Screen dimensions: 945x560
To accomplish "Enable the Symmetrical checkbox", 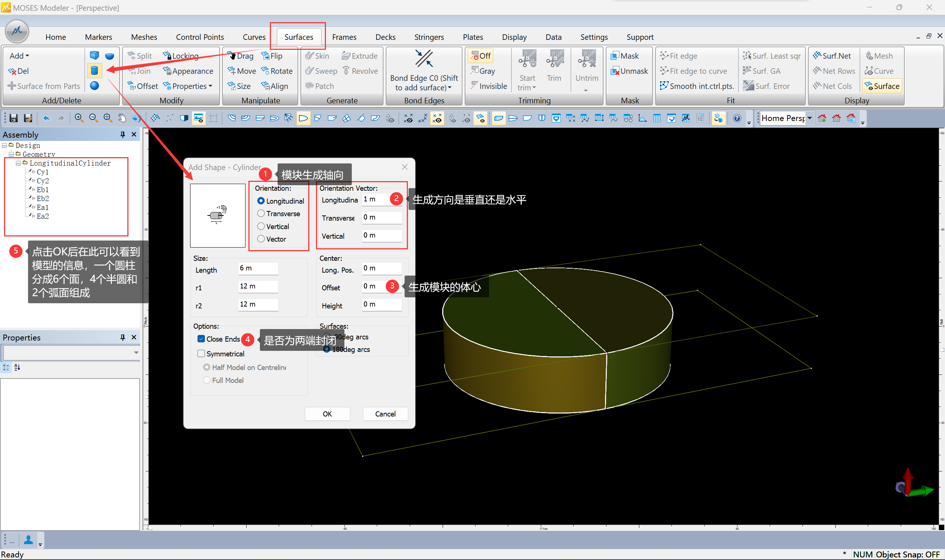I will click(201, 353).
